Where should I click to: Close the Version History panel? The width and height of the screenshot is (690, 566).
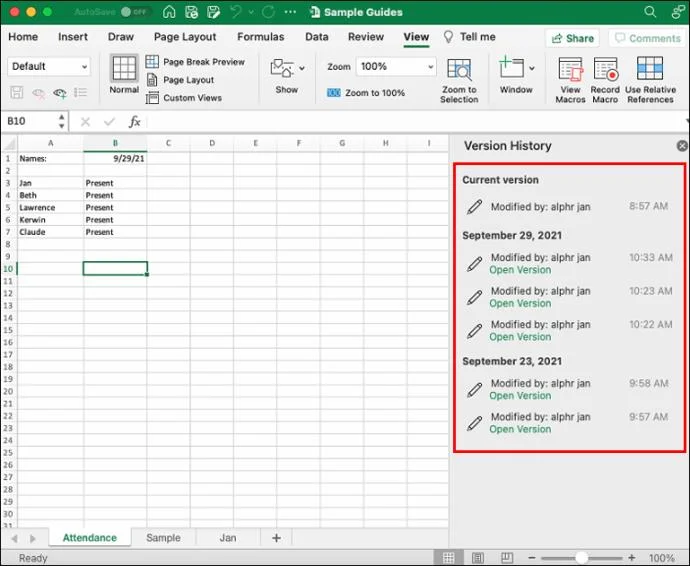pos(682,146)
